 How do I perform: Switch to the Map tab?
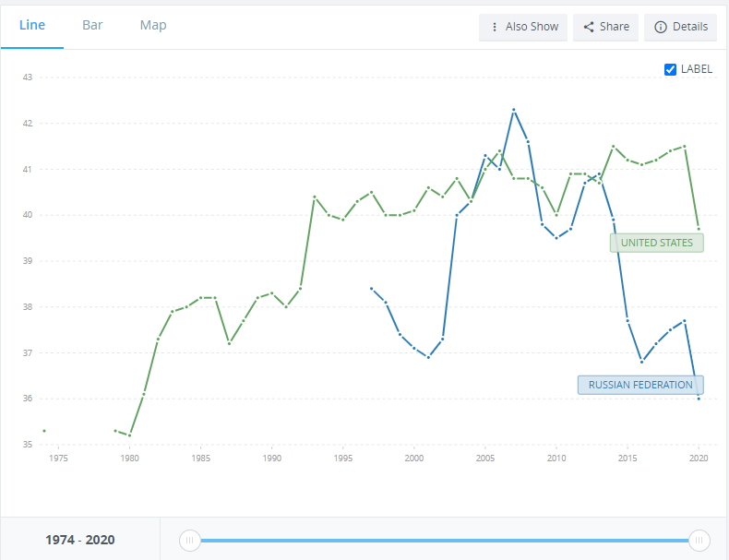coord(153,25)
